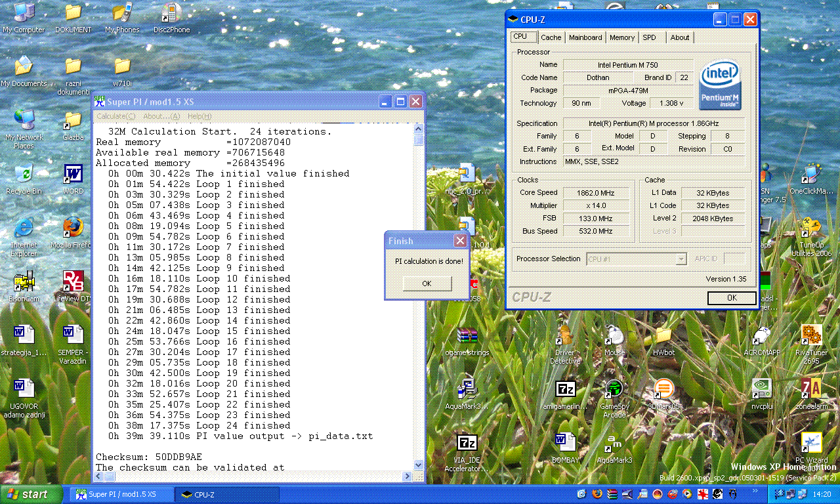This screenshot has width=840, height=504.
Task: Open Help menu in Super PI
Action: coord(199,116)
